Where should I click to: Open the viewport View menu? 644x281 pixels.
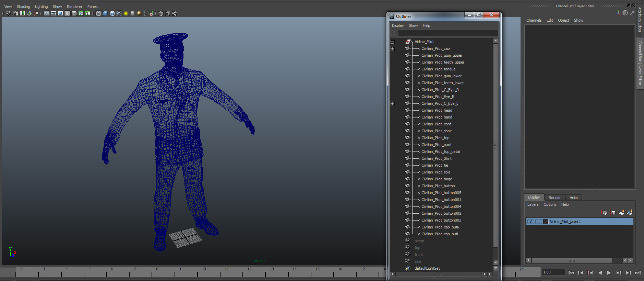[8, 7]
